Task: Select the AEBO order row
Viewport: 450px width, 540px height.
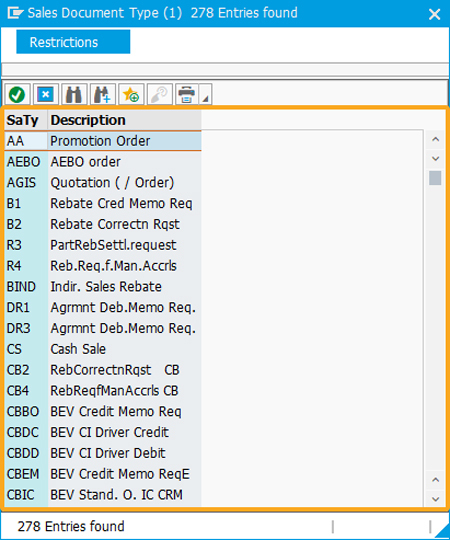Action: [x=103, y=162]
